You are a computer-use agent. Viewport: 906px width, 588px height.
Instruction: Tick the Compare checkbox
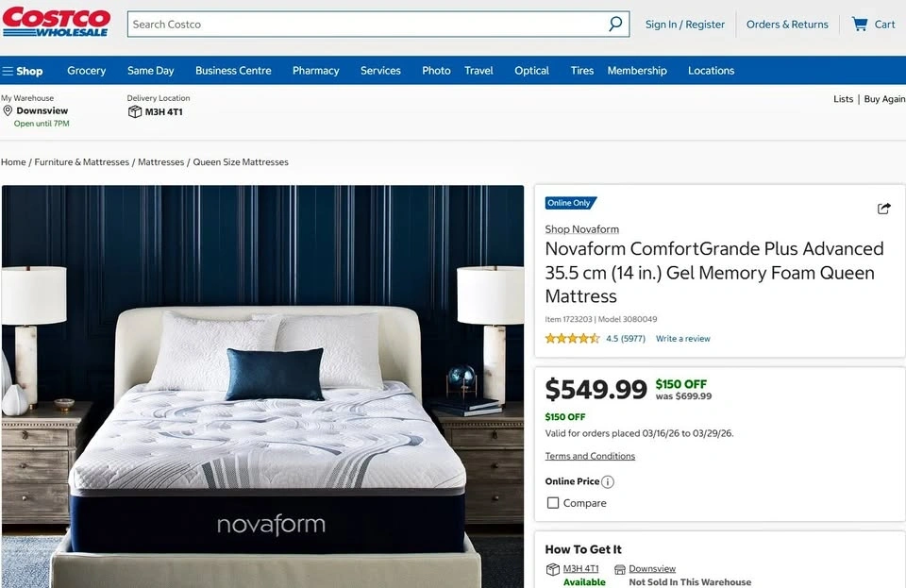553,503
